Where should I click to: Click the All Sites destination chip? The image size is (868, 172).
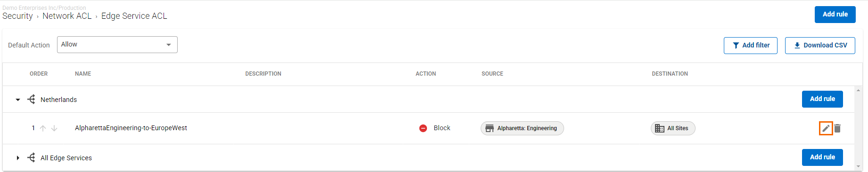click(x=673, y=128)
